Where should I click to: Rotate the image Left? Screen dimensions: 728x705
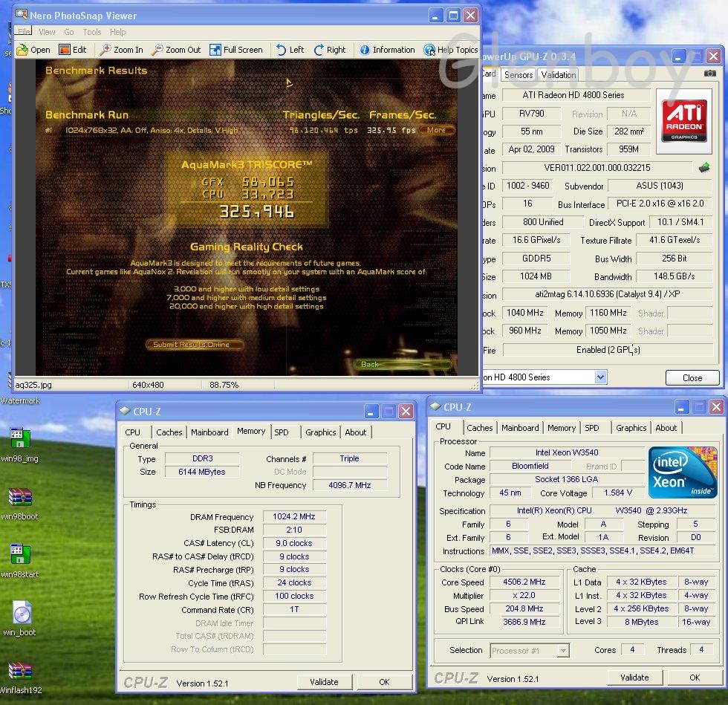click(x=281, y=50)
